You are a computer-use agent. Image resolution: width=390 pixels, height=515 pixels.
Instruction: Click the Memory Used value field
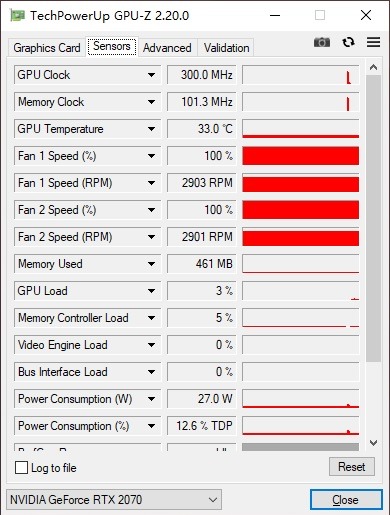pos(202,264)
